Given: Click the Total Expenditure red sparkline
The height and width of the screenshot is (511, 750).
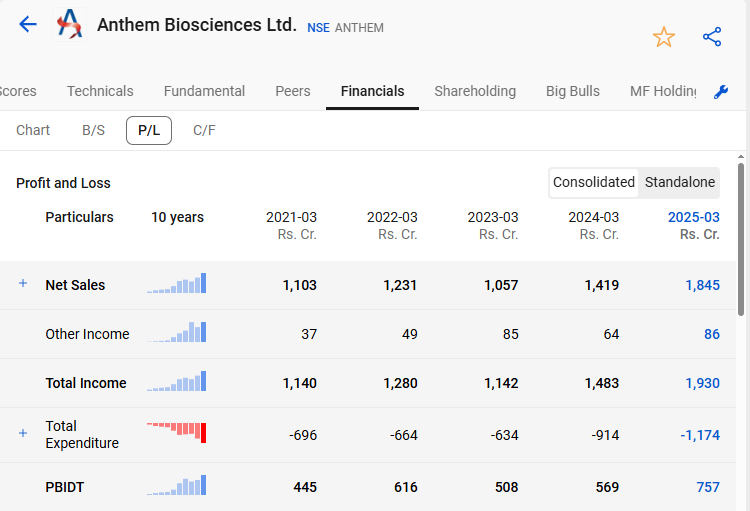Looking at the screenshot, I should [176, 433].
